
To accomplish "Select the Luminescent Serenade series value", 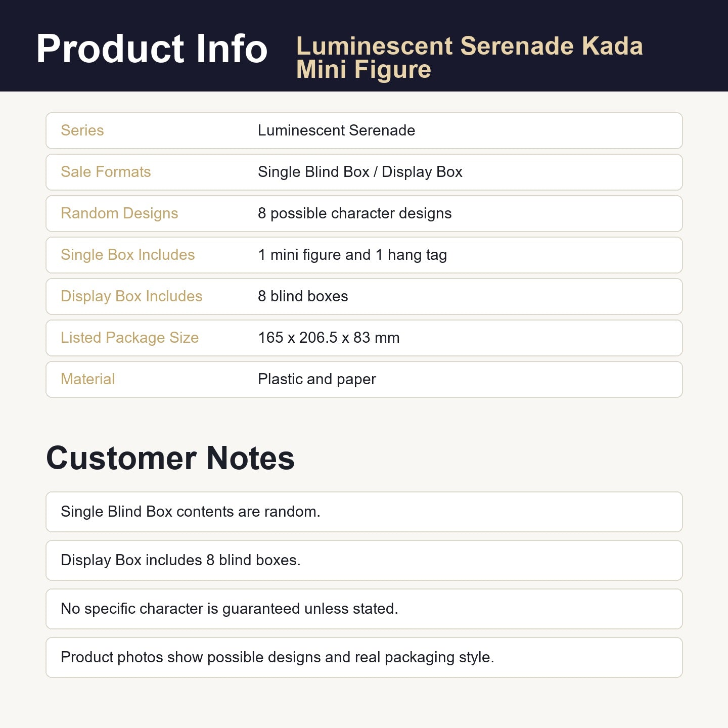I will [336, 130].
